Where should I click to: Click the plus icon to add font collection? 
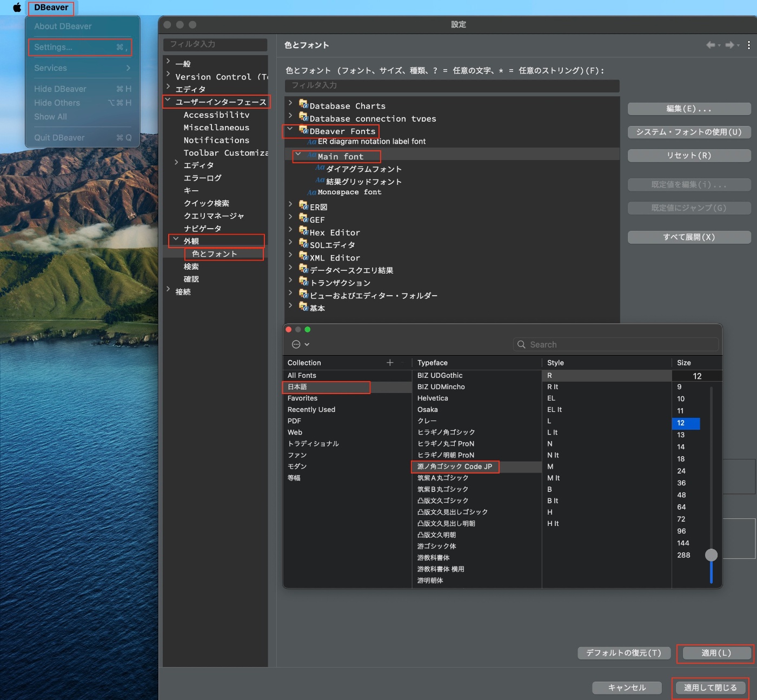(x=390, y=363)
